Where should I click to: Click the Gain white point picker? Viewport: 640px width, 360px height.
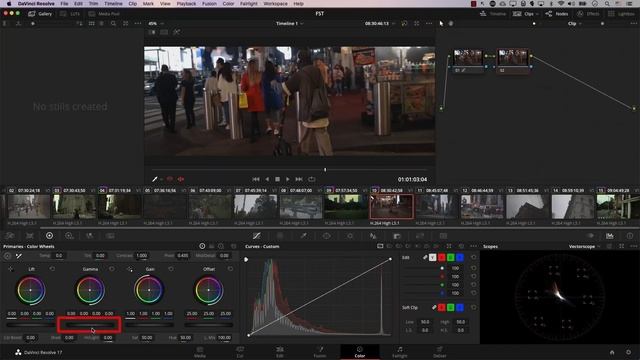coord(130,269)
